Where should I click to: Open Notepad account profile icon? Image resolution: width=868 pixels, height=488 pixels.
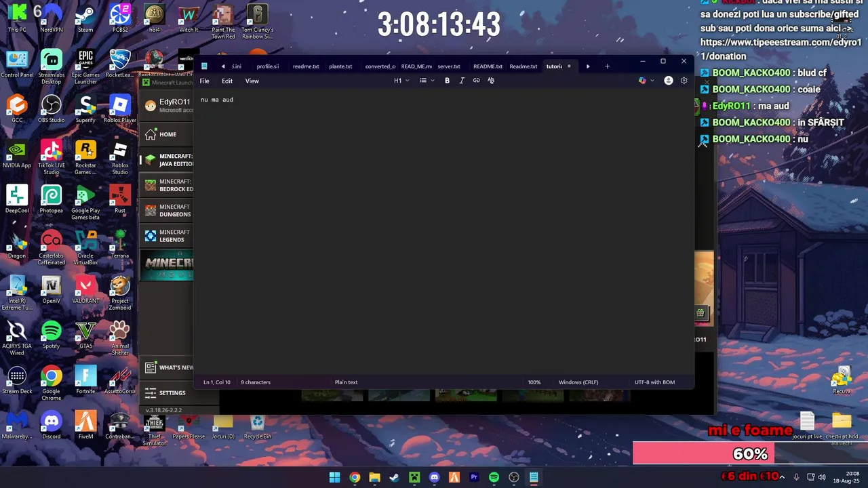coord(669,81)
